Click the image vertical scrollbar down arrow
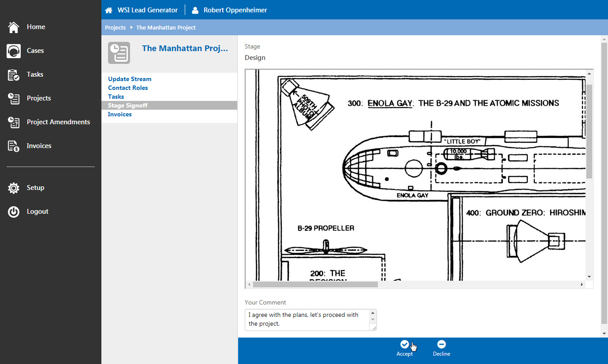Image resolution: width=608 pixels, height=364 pixels. [589, 277]
